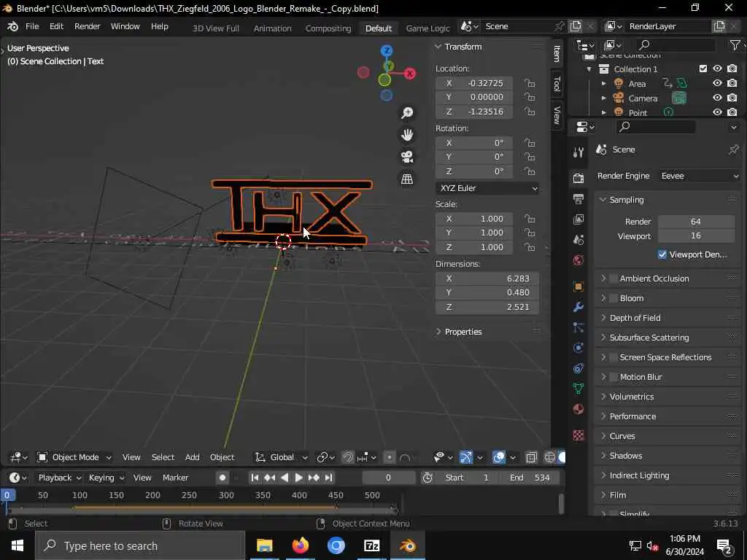Screen dimensions: 747x560
Task: Open View Layer properties tab
Action: (578, 219)
